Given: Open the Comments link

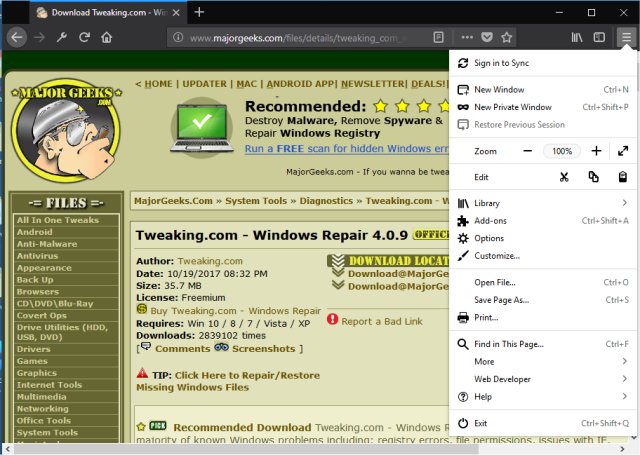Looking at the screenshot, I should pyautogui.click(x=182, y=349).
